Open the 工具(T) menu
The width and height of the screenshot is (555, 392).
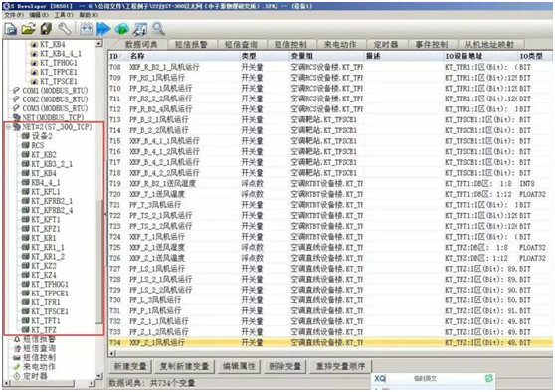coord(64,15)
